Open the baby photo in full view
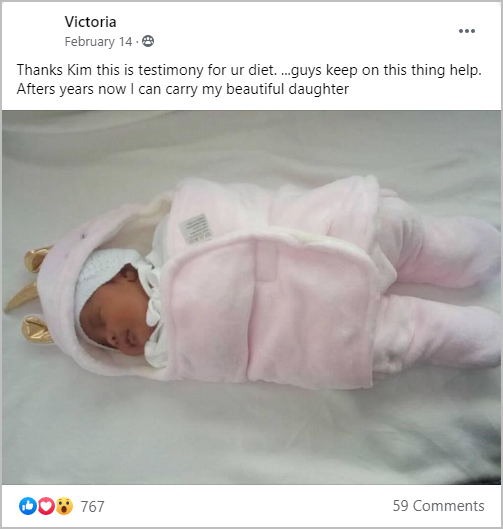Viewport: 503px width, 529px height. [251, 297]
